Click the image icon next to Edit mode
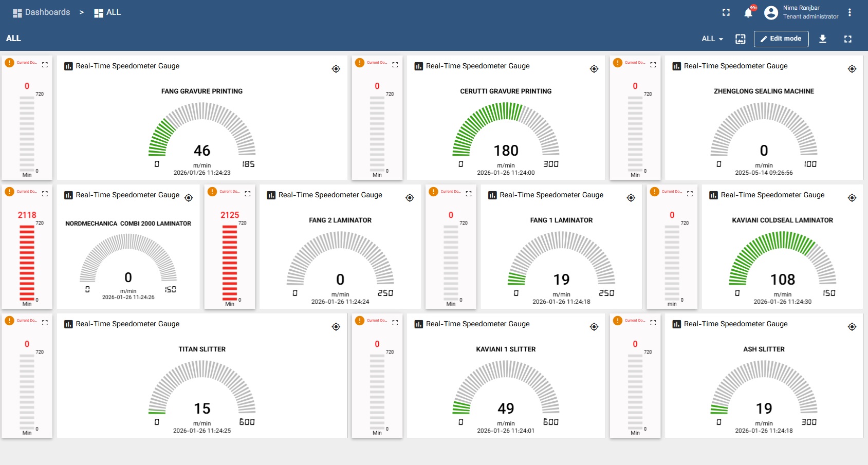This screenshot has width=868, height=465. (740, 39)
